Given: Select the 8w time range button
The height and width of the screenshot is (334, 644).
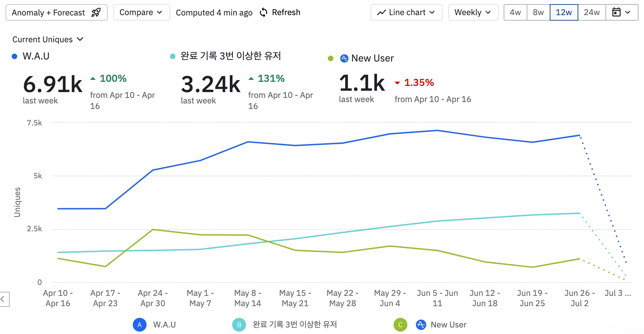Looking at the screenshot, I should [x=538, y=12].
